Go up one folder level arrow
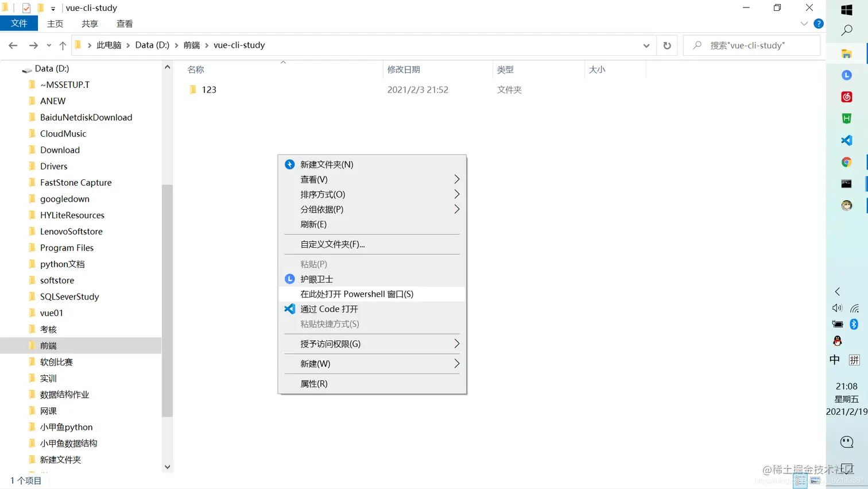The height and width of the screenshot is (489, 868). (63, 45)
